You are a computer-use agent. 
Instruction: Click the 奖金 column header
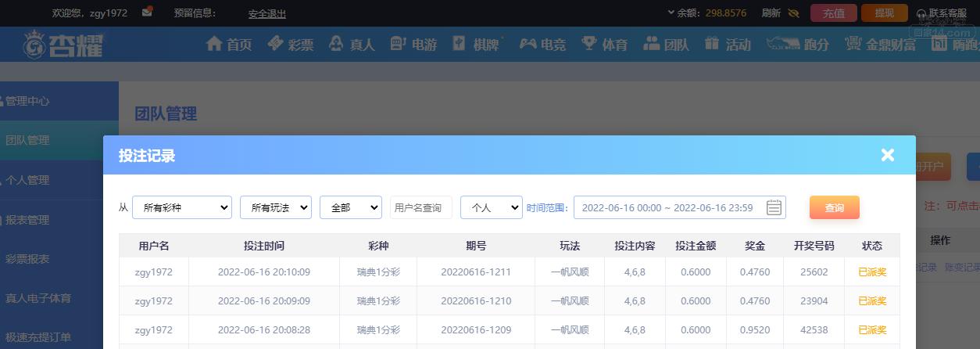click(755, 246)
